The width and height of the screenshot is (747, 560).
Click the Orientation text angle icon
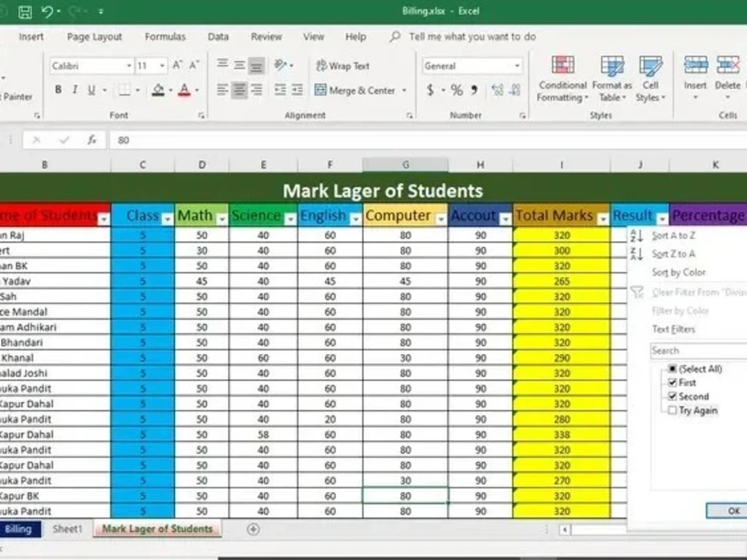[281, 65]
